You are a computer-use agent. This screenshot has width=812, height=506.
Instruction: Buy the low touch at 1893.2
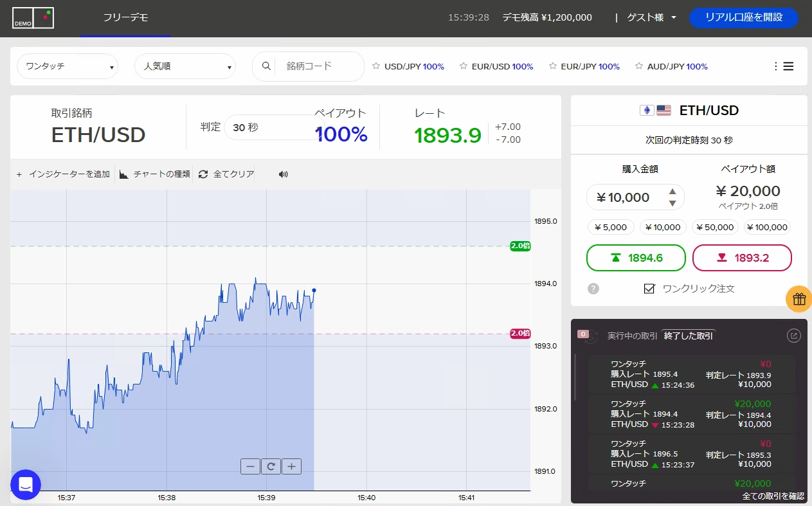coord(742,258)
